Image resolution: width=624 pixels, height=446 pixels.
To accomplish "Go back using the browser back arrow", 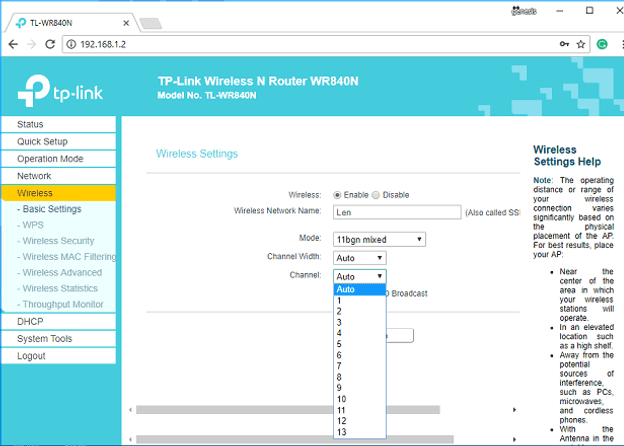I will pyautogui.click(x=13, y=44).
